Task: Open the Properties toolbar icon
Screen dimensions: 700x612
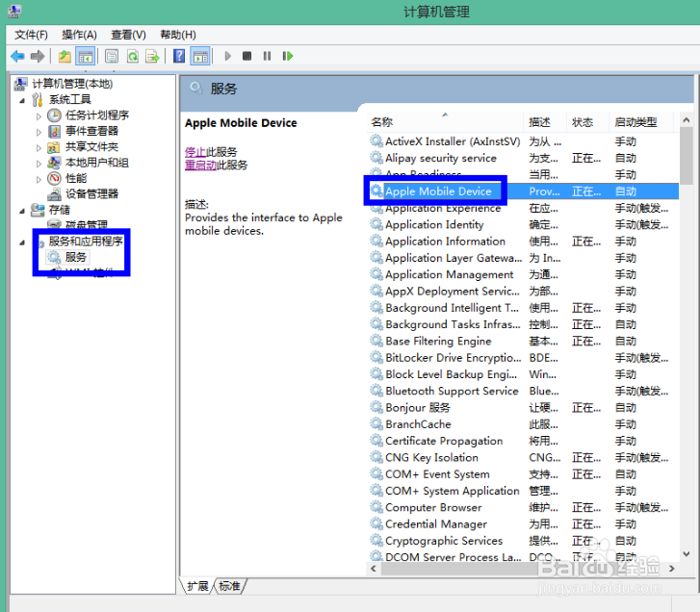Action: coord(112,56)
